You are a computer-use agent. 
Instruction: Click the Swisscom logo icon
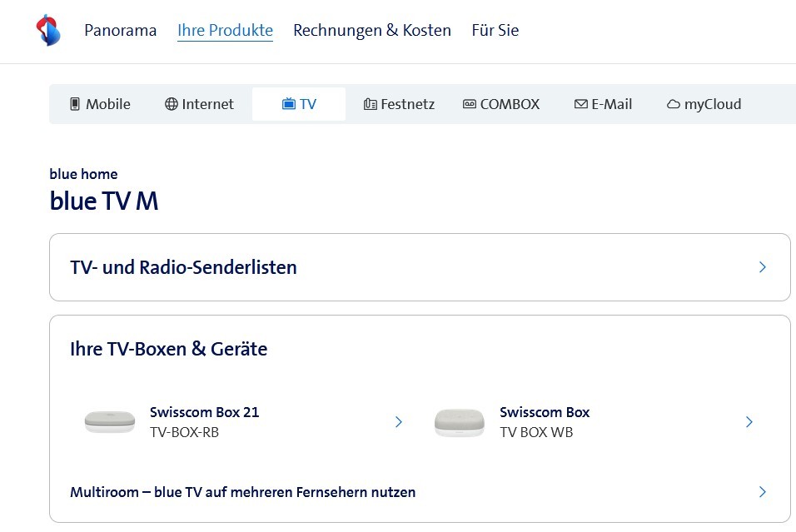click(48, 31)
